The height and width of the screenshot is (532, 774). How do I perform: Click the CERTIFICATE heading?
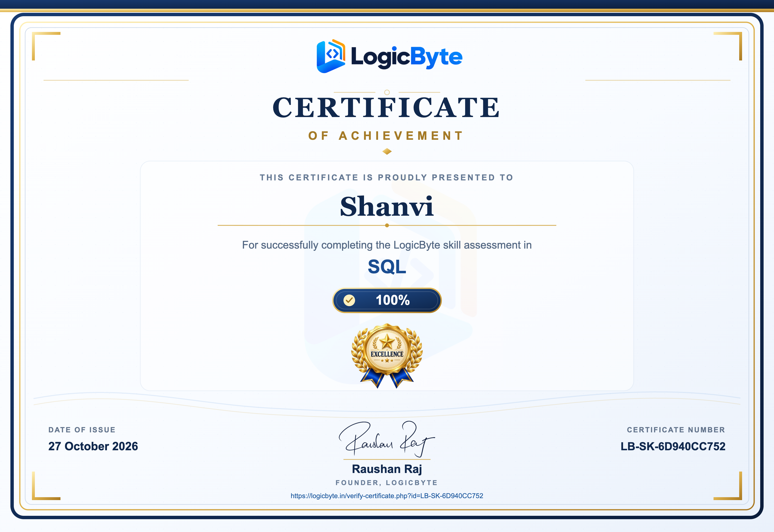pyautogui.click(x=386, y=107)
